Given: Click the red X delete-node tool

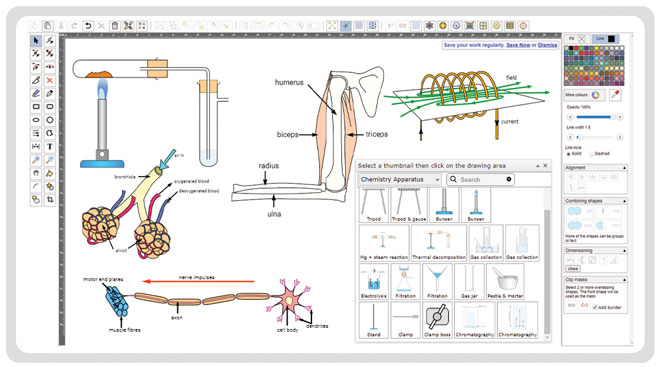Looking at the screenshot, I should coord(50,80).
